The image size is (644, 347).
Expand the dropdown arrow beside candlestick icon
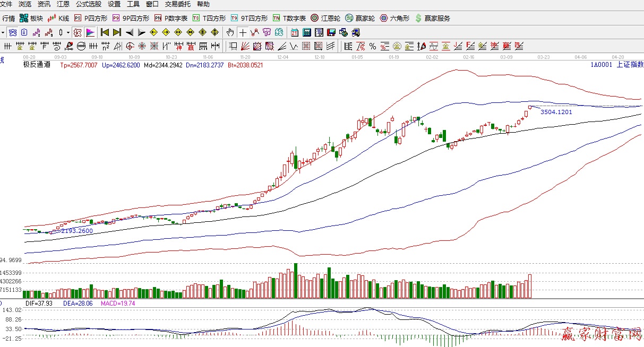click(68, 32)
